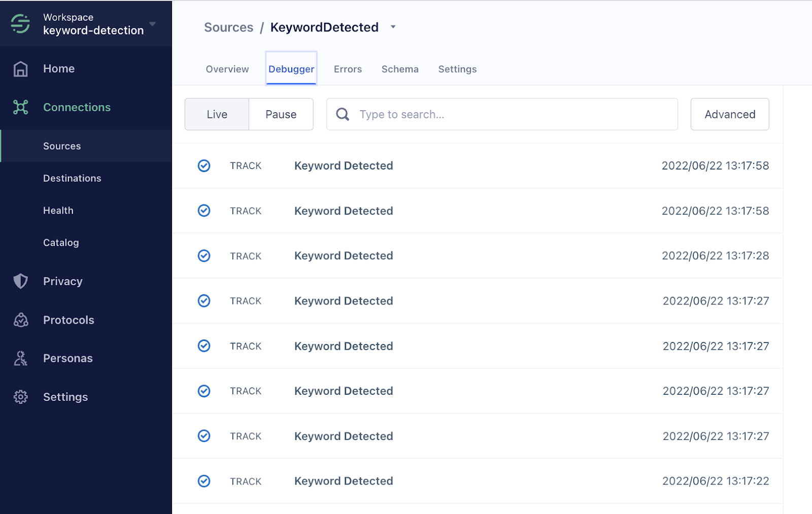The height and width of the screenshot is (514, 812).
Task: Open workspace Settings label in sidebar
Action: [65, 397]
